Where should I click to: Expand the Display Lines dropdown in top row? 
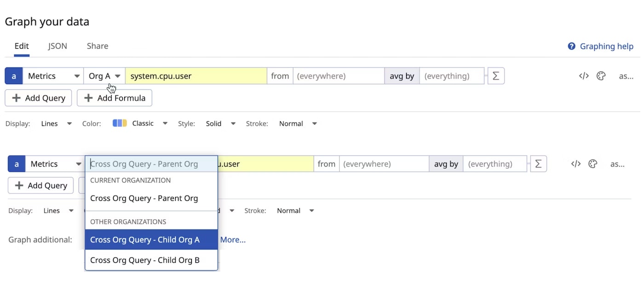pos(56,124)
